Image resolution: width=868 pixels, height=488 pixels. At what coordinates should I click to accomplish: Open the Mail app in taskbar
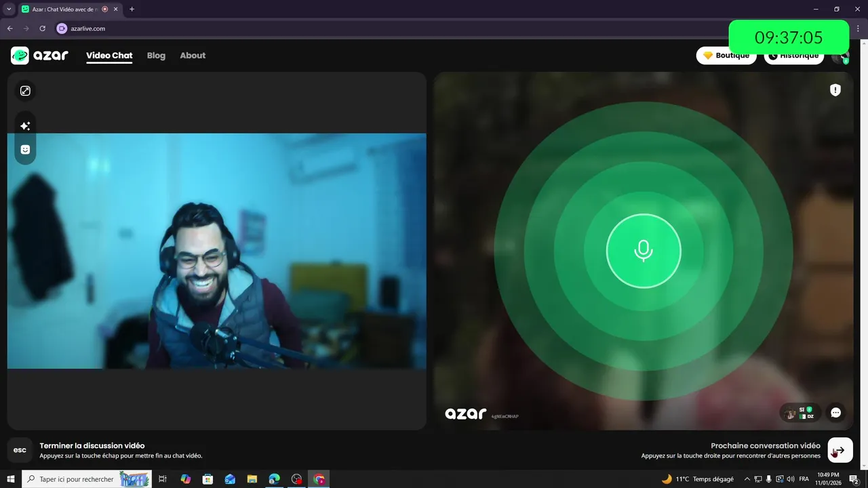[x=230, y=479]
